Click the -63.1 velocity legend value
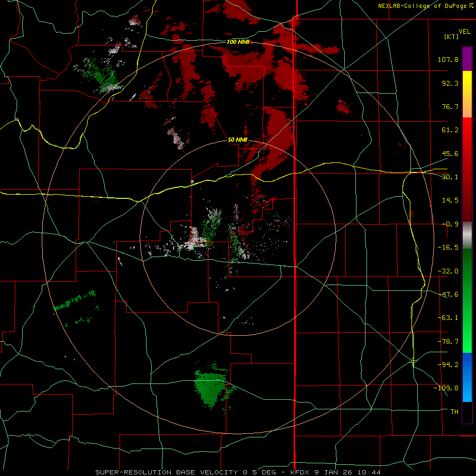476x476 pixels. coord(448,318)
